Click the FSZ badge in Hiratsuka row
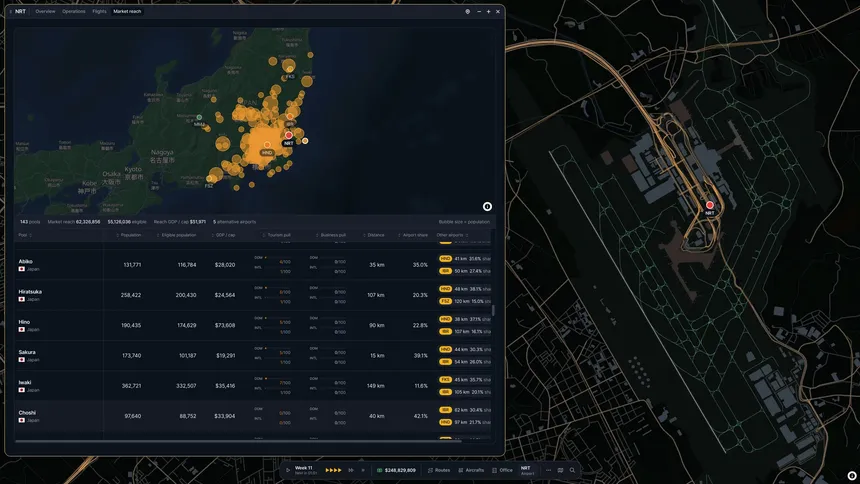Viewport: 860px width, 484px height. [445, 301]
